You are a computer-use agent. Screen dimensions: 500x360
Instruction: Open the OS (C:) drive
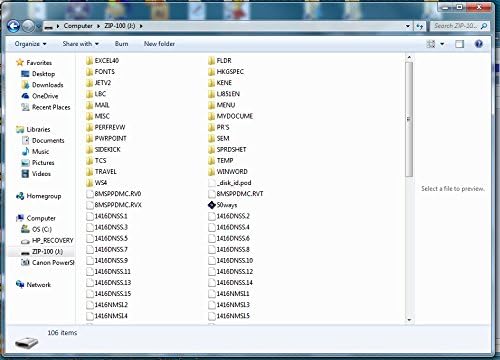point(42,229)
